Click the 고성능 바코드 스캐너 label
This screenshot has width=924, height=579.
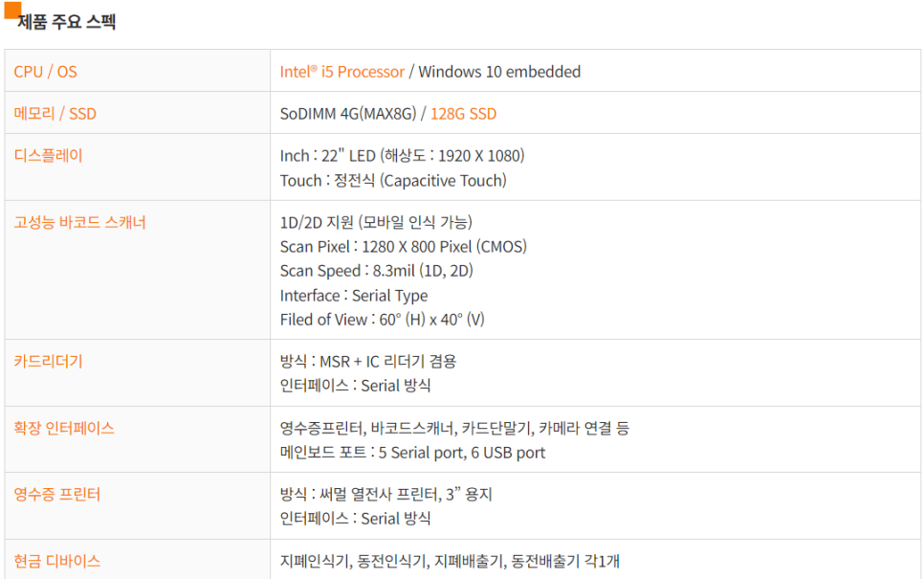pos(79,222)
